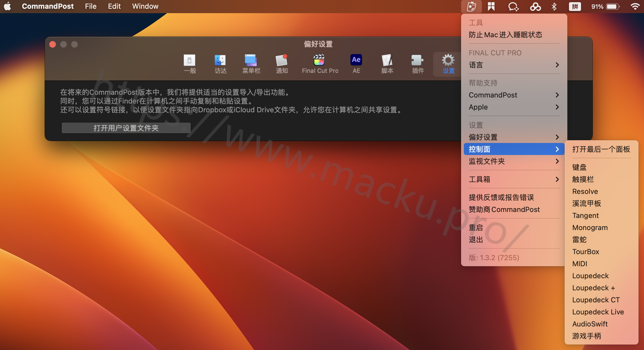
Task: Click the Pinyin input source icon
Action: tap(575, 7)
